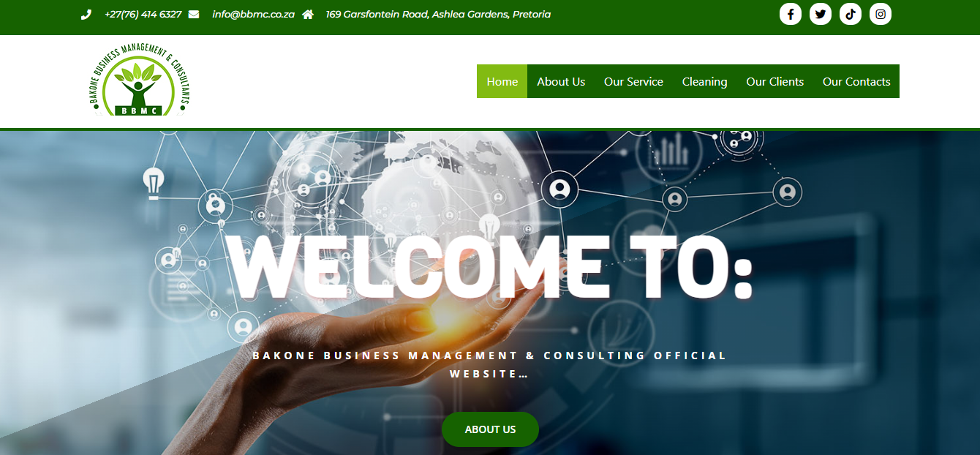Click the email envelope icon
The width and height of the screenshot is (980, 455).
[194, 15]
